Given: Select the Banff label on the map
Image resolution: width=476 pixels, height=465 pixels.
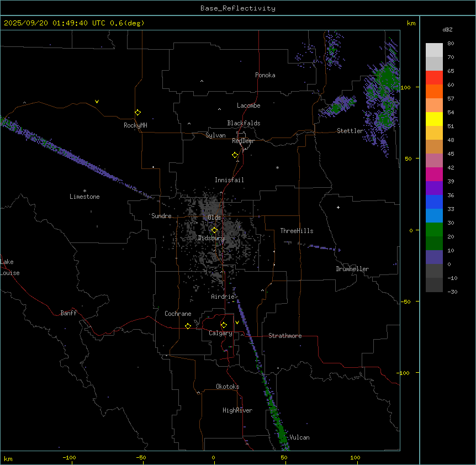Looking at the screenshot, I should pyautogui.click(x=68, y=313).
